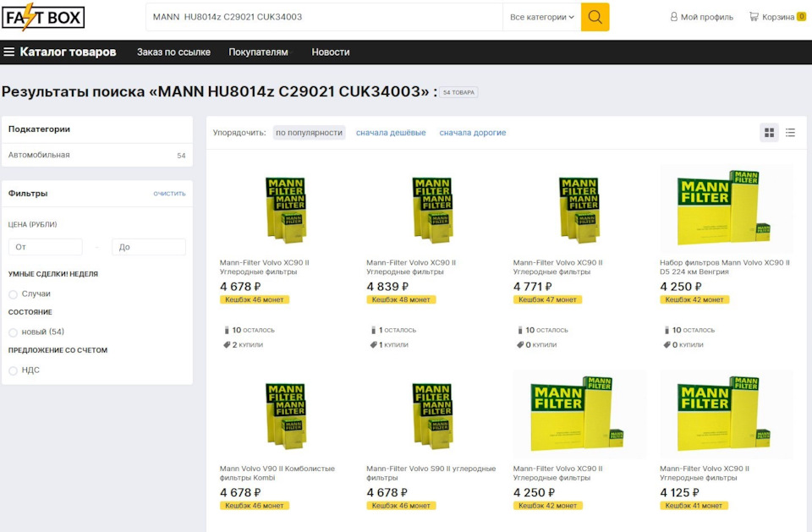The image size is (812, 532).
Task: Click the 1 купили purchases label
Action: [x=389, y=345]
